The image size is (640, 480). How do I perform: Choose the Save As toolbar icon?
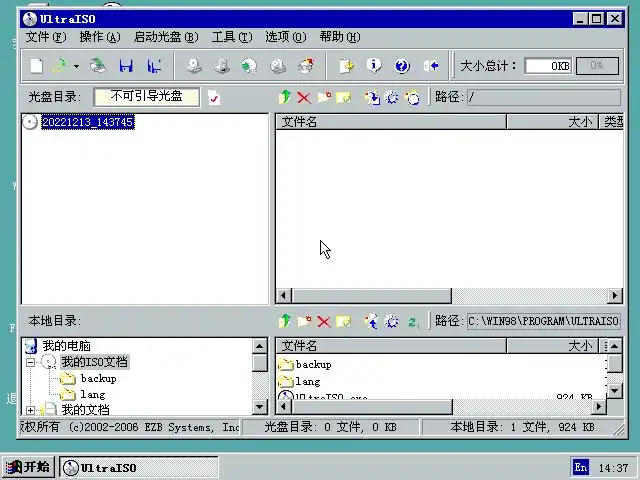154,66
